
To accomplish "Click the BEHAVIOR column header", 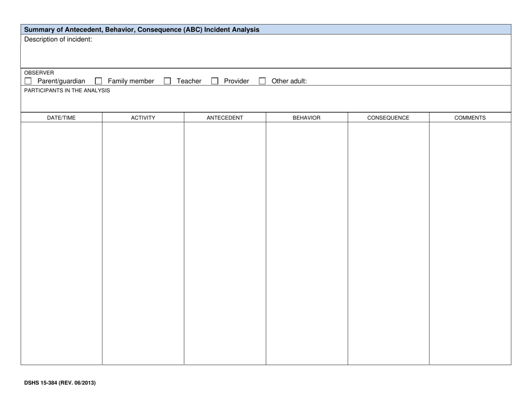I will pos(307,118).
